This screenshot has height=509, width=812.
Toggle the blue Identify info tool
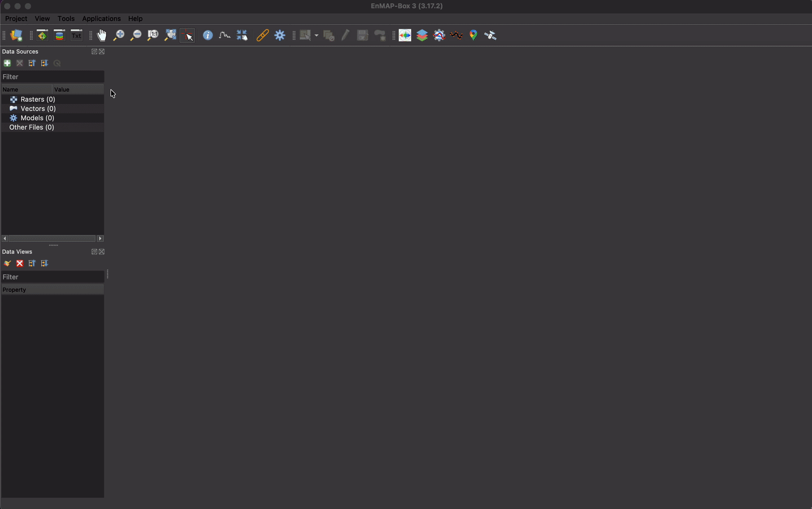tap(208, 35)
